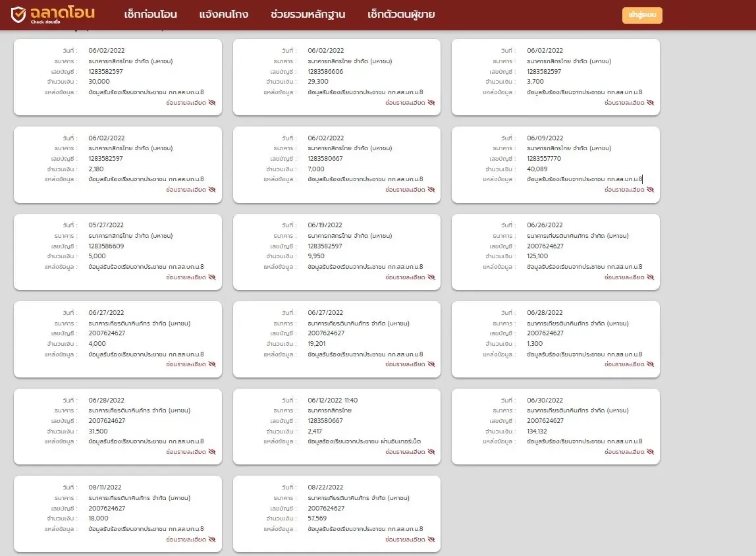Toggle the eye-slash icon on the 5,000 card
Screen dimensions: 756x556
[212, 277]
